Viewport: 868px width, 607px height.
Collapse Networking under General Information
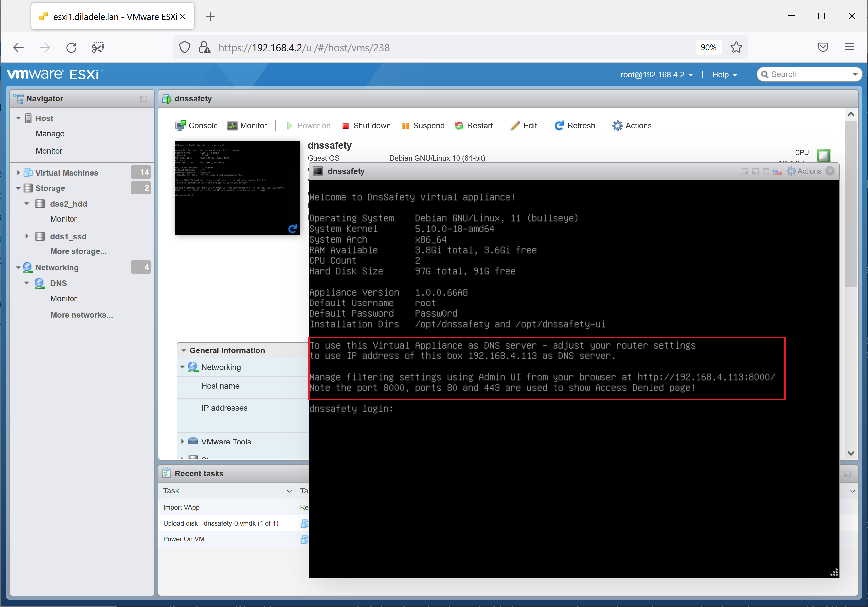[183, 367]
